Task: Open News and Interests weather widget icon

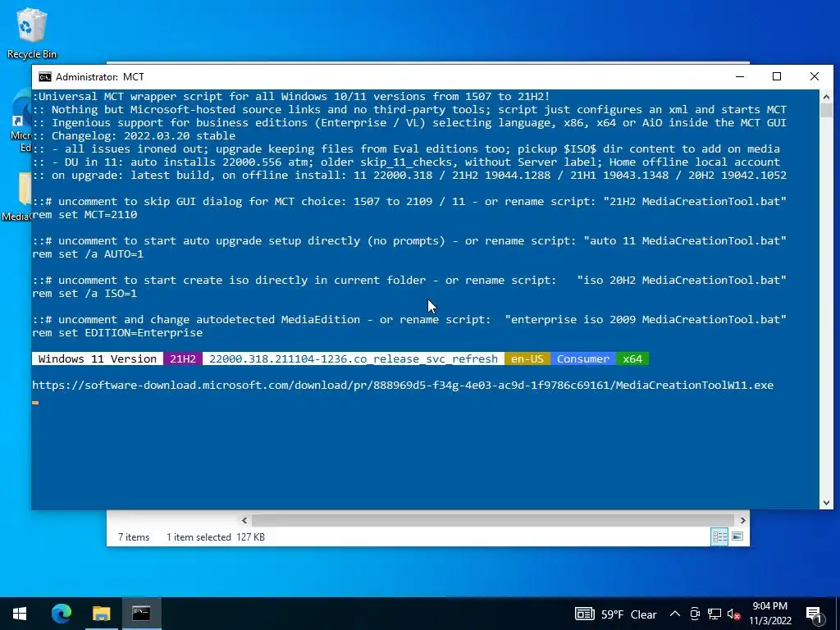Action: 584,614
